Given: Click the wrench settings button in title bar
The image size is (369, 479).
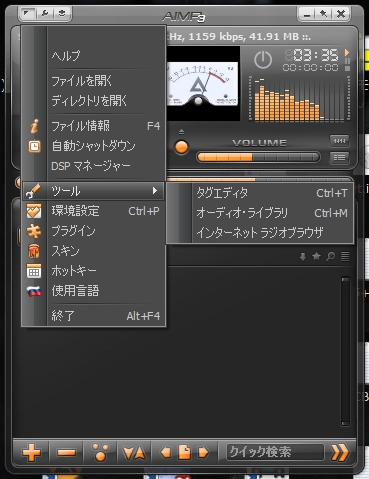Looking at the screenshot, I should (x=45, y=14).
